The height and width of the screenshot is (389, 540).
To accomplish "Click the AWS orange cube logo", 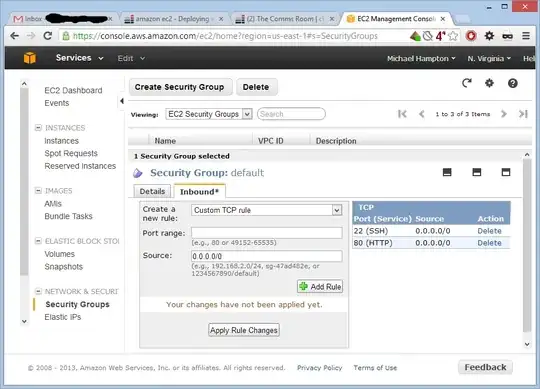I will tap(30, 58).
